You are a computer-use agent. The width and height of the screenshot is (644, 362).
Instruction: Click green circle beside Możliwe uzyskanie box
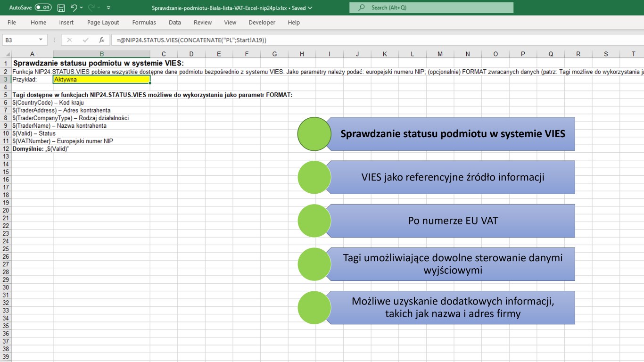pyautogui.click(x=314, y=307)
